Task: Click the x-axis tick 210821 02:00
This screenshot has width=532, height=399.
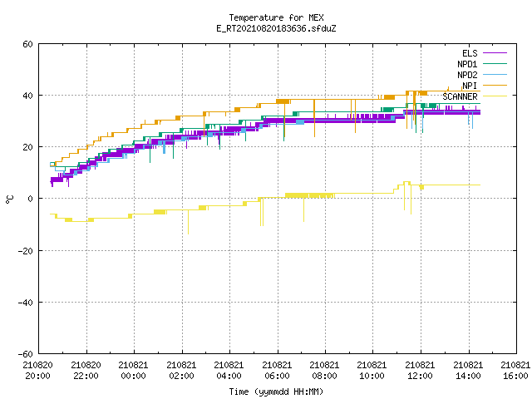Action: coord(182,371)
